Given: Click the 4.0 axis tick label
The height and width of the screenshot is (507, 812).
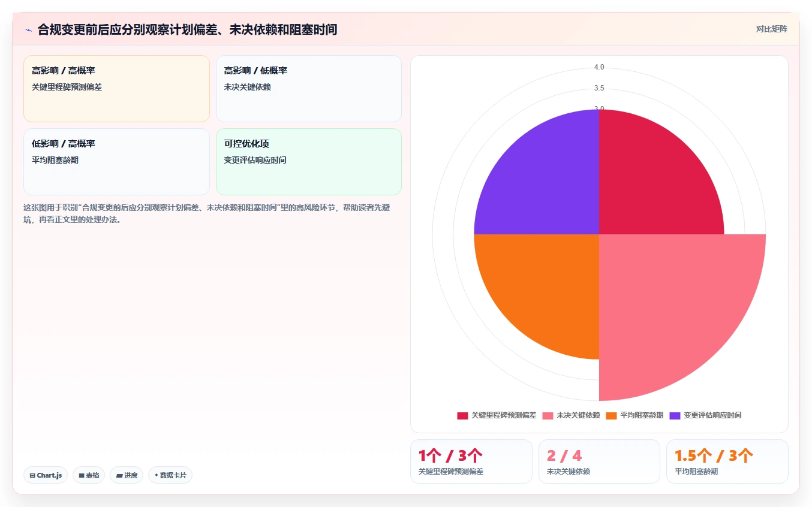Looking at the screenshot, I should [599, 67].
